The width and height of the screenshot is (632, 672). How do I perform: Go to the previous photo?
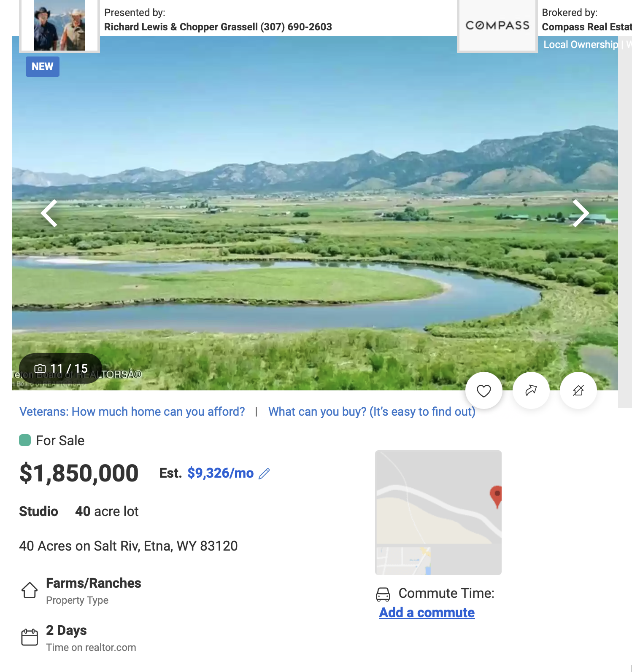[49, 213]
